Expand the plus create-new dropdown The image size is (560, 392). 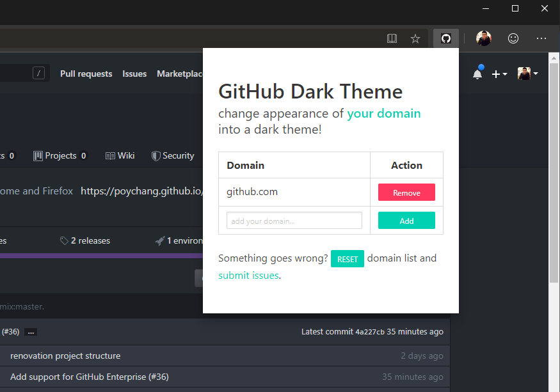point(499,74)
